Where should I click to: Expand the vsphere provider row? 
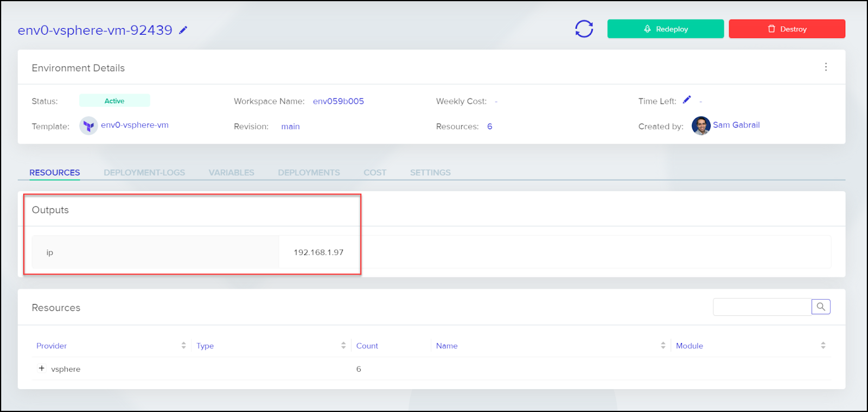click(41, 368)
